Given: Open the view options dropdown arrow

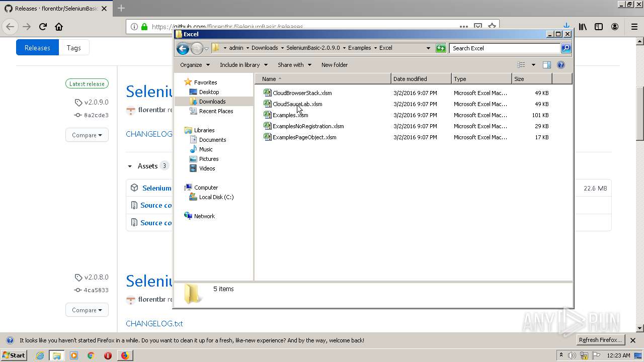Looking at the screenshot, I should pos(533,65).
